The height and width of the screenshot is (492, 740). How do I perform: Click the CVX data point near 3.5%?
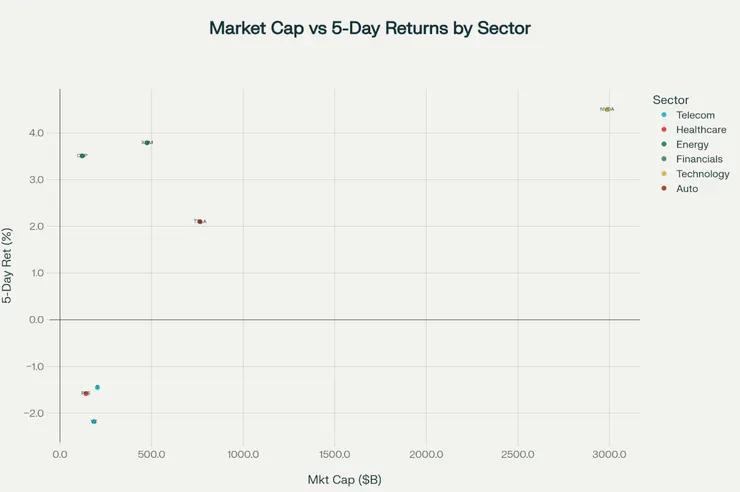82,156
